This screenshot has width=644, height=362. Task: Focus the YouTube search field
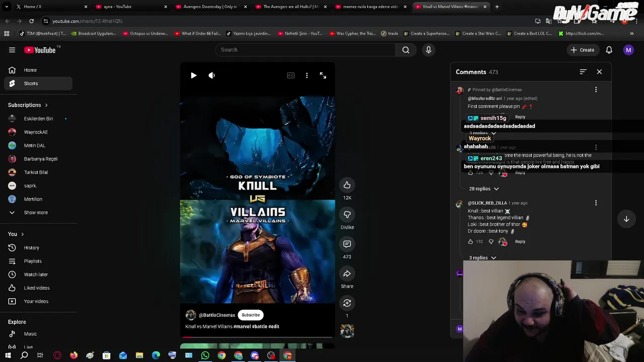[305, 50]
